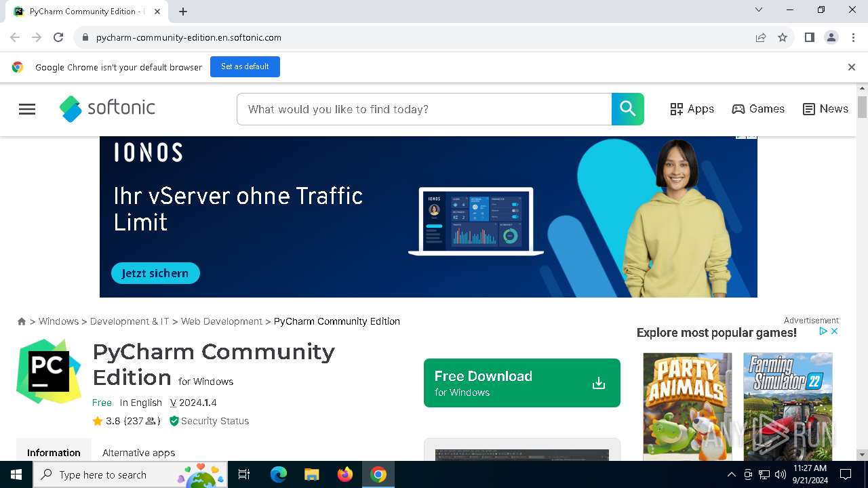This screenshot has width=868, height=488.
Task: Open a new Chrome tab
Action: (x=183, y=12)
